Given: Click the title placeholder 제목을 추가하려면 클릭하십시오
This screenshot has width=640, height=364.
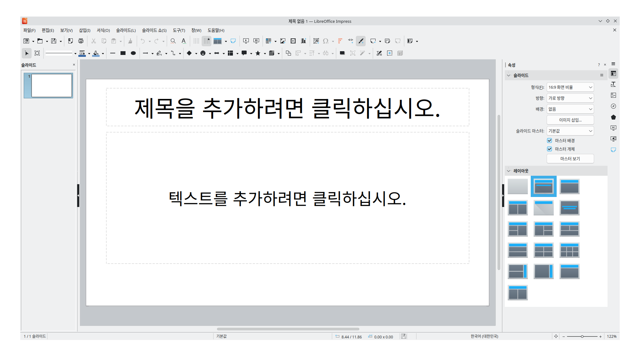Looking at the screenshot, I should coord(287,107).
